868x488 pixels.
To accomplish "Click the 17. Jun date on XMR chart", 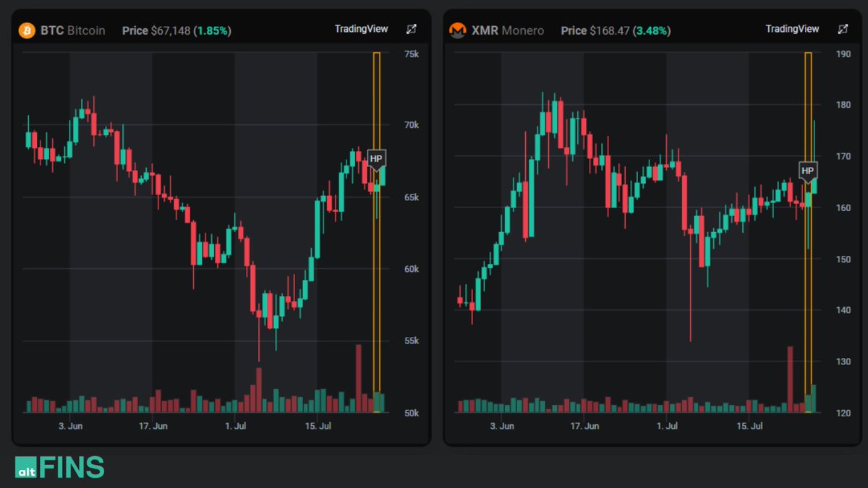I will tap(584, 427).
